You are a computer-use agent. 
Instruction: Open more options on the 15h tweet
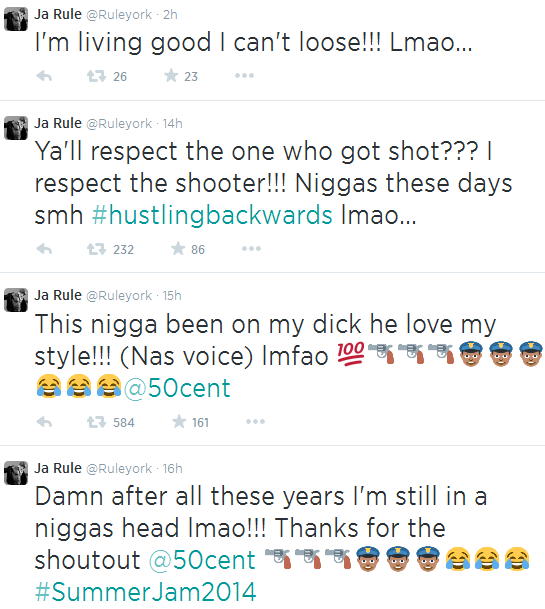[x=256, y=421]
